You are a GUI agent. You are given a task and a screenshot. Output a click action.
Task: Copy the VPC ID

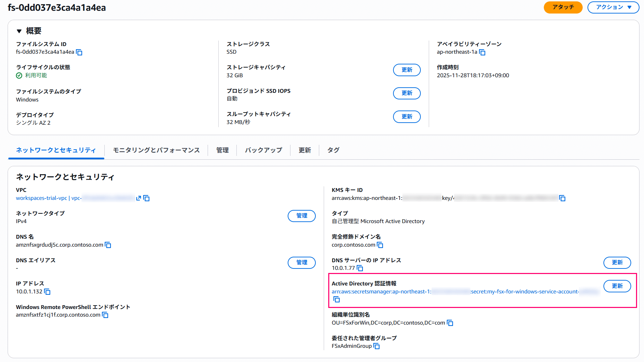point(146,198)
